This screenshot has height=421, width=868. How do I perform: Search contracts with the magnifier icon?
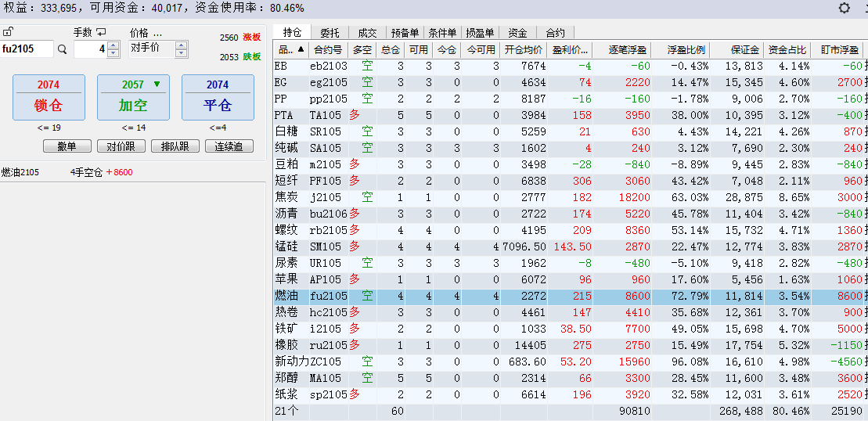[62, 49]
